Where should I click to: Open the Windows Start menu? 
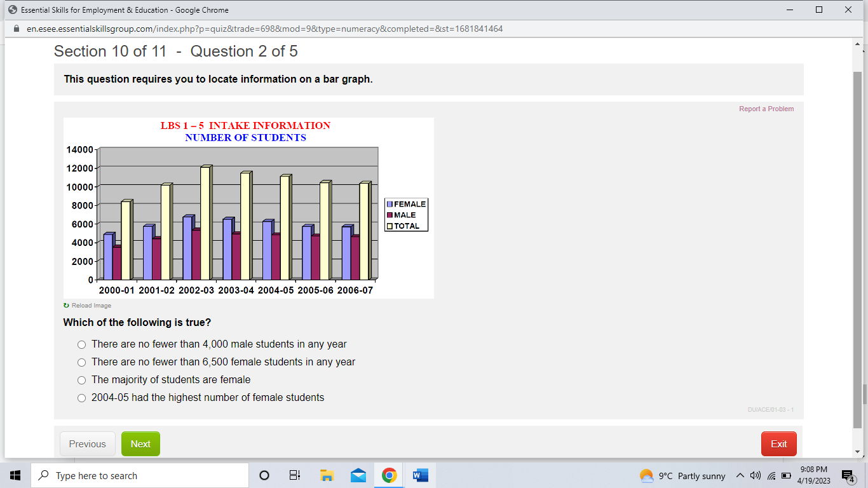pyautogui.click(x=15, y=475)
